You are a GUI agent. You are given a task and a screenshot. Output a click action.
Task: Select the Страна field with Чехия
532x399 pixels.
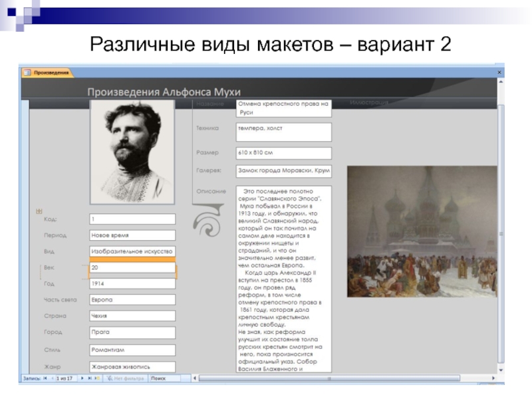click(132, 316)
